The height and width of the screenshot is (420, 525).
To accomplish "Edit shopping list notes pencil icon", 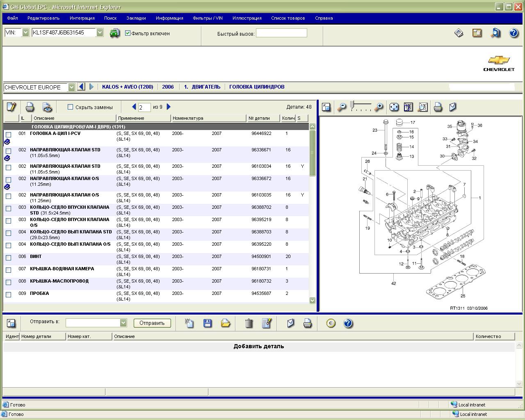I will coord(267,323).
